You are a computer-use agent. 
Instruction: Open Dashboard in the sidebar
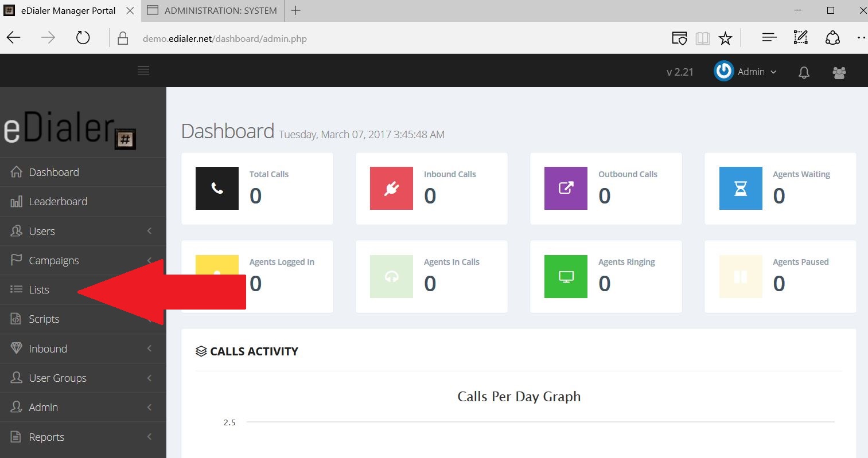[x=83, y=172]
